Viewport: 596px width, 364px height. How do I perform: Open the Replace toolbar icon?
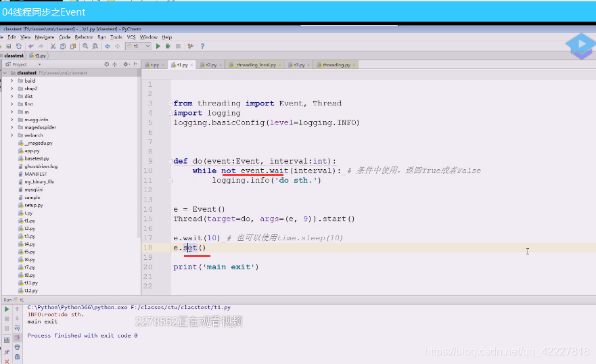(x=95, y=46)
